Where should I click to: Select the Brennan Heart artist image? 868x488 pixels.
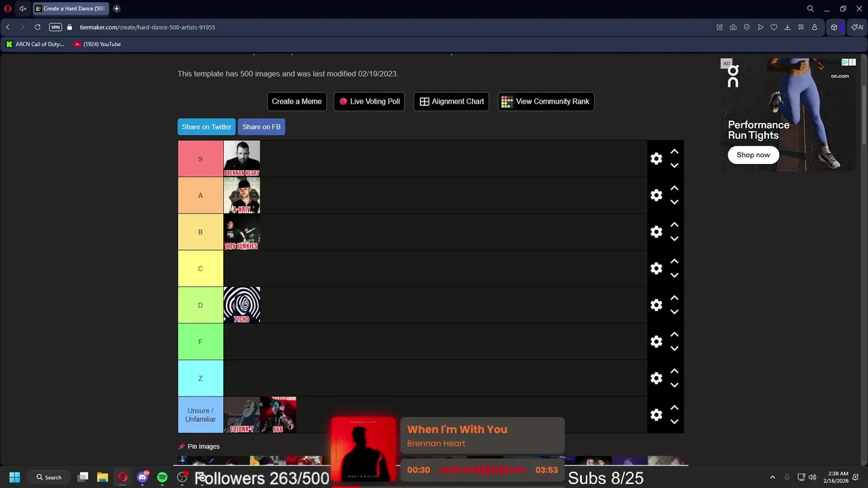click(x=241, y=159)
